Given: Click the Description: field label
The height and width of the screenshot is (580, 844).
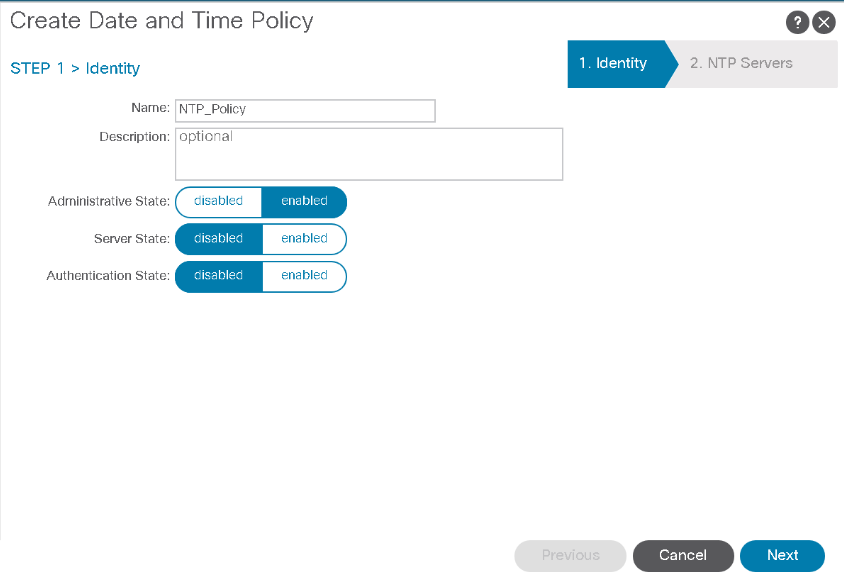Looking at the screenshot, I should 135,137.
